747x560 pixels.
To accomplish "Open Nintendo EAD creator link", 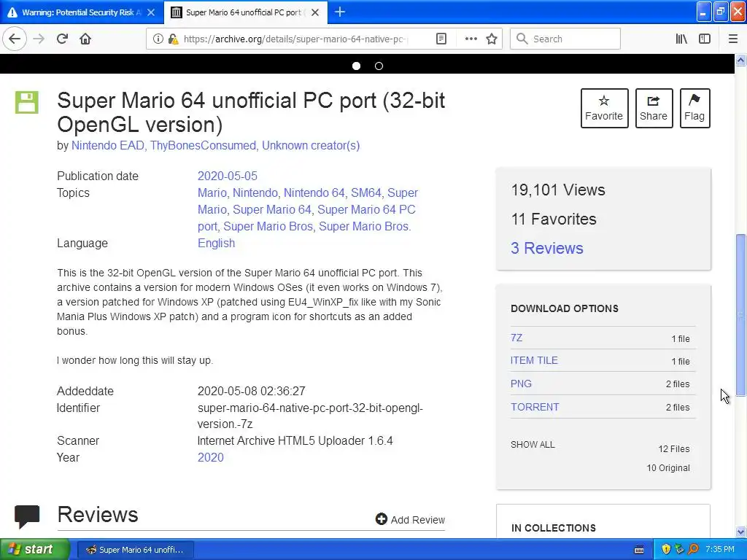I will (x=108, y=145).
